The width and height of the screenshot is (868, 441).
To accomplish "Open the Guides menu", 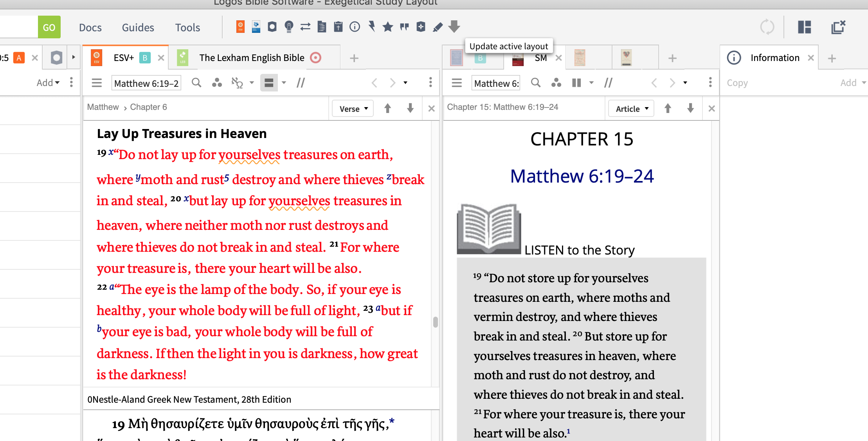I will tap(138, 28).
